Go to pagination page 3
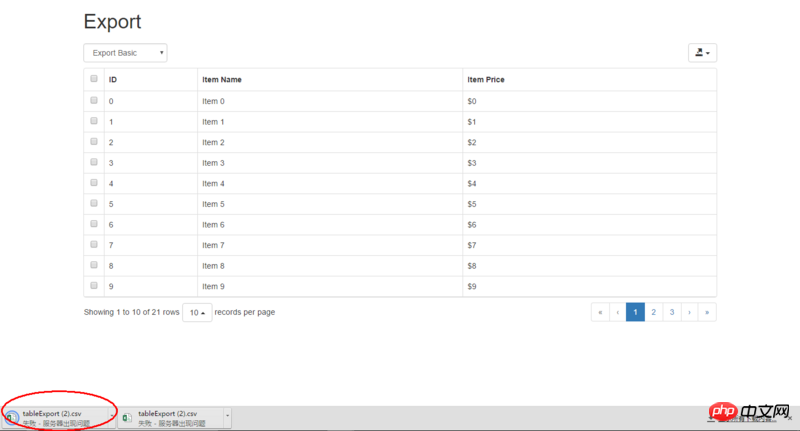Screen dimensions: 800x431 (x=672, y=312)
